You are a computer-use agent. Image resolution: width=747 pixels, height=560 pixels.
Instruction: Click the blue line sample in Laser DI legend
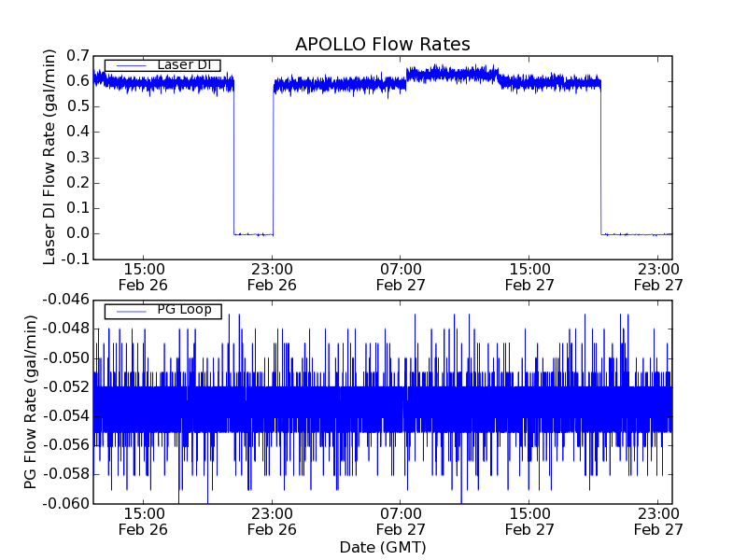pyautogui.click(x=131, y=65)
